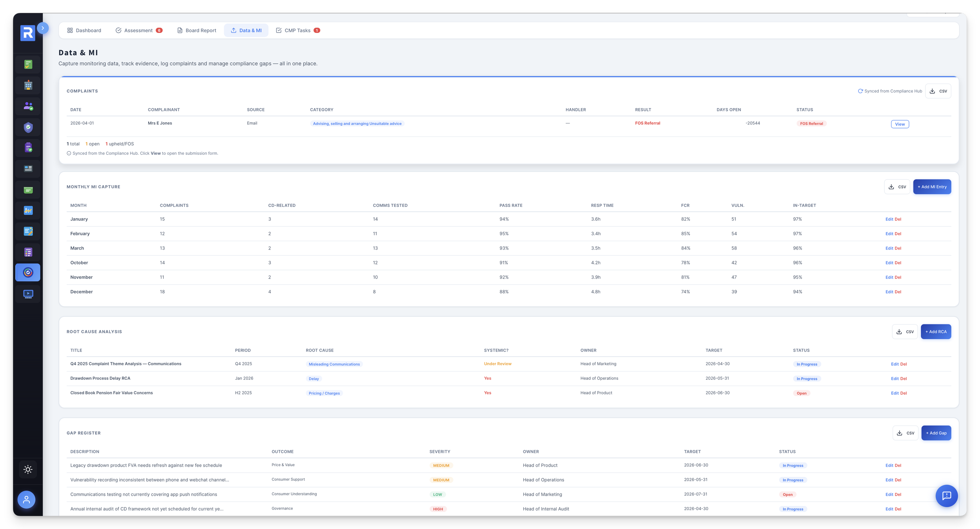The height and width of the screenshot is (529, 980).
Task: Open the shield checkmark sidebar icon
Action: [28, 127]
